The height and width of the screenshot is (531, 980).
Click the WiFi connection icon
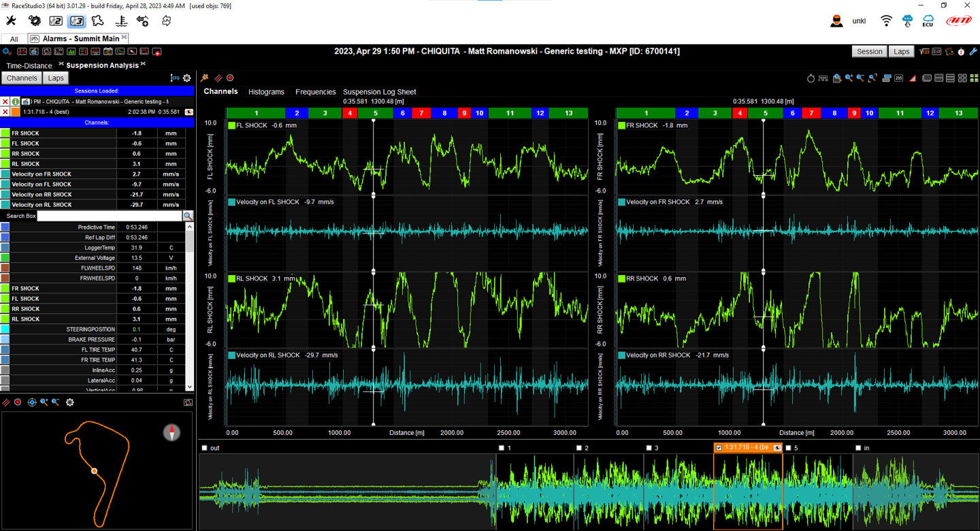[x=886, y=21]
